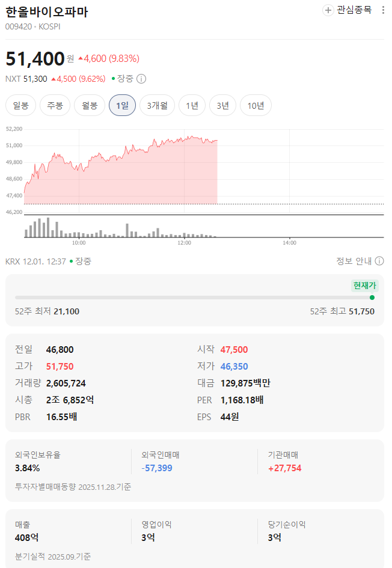Image resolution: width=392 pixels, height=568 pixels.
Task: Select the 월봉 chart tab
Action: [x=90, y=105]
